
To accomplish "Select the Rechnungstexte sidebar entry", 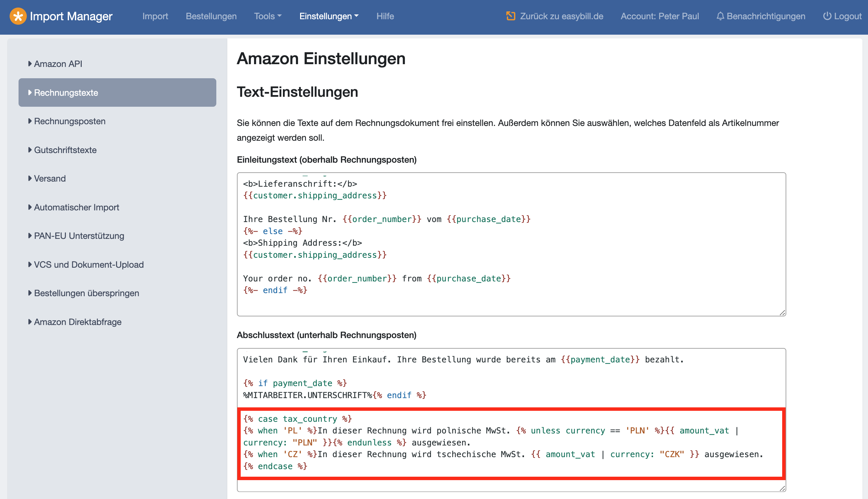I will pos(117,92).
